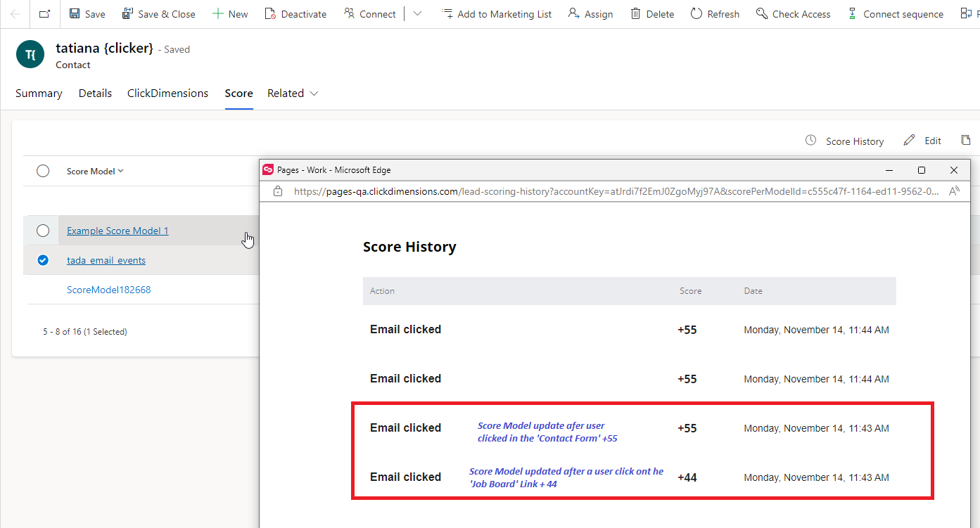Assign the contact to someone

click(590, 14)
